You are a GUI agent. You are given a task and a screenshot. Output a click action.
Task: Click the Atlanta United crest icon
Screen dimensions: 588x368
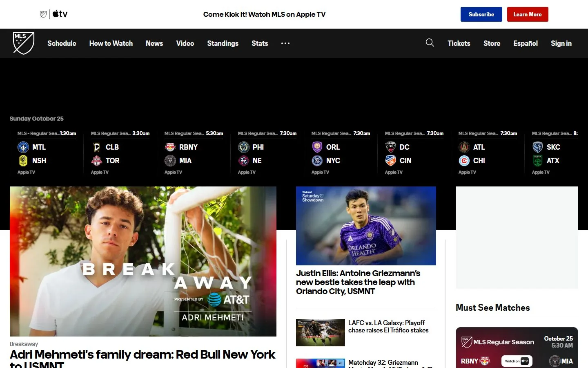[x=464, y=147]
